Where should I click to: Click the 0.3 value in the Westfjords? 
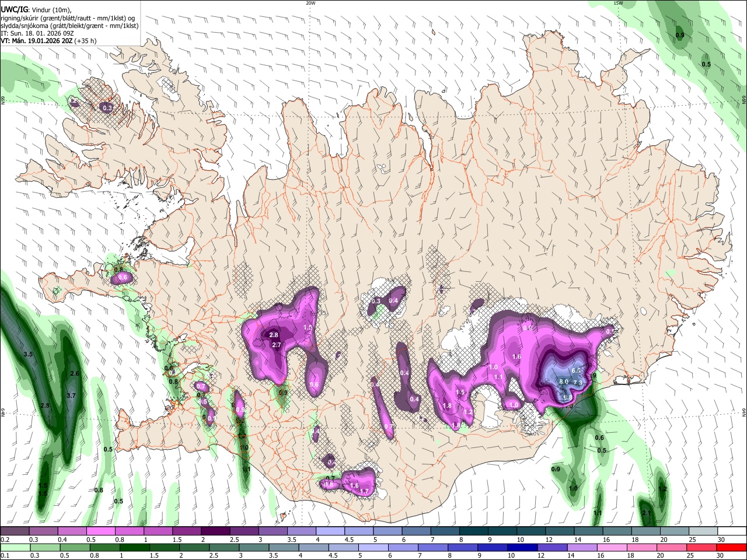click(107, 108)
